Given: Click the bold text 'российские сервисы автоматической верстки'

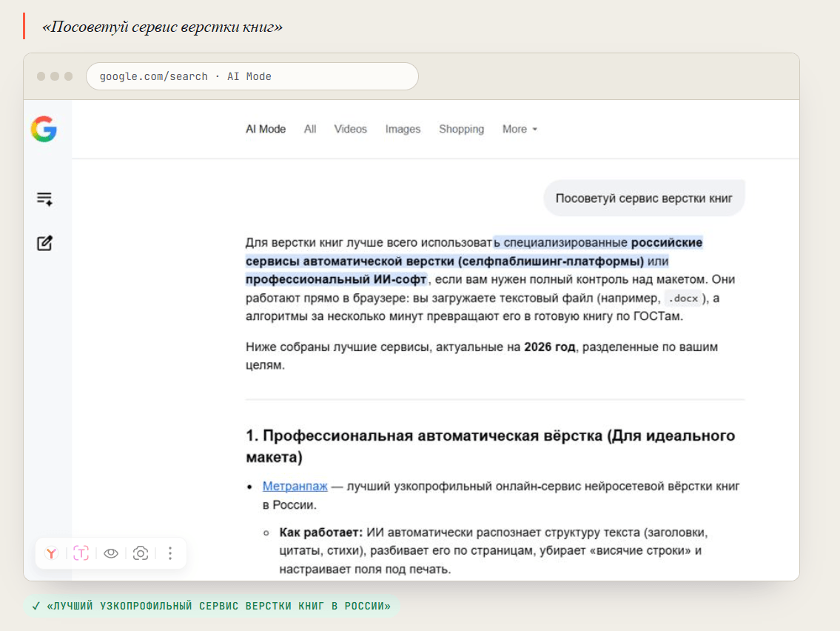Looking at the screenshot, I should tap(474, 251).
